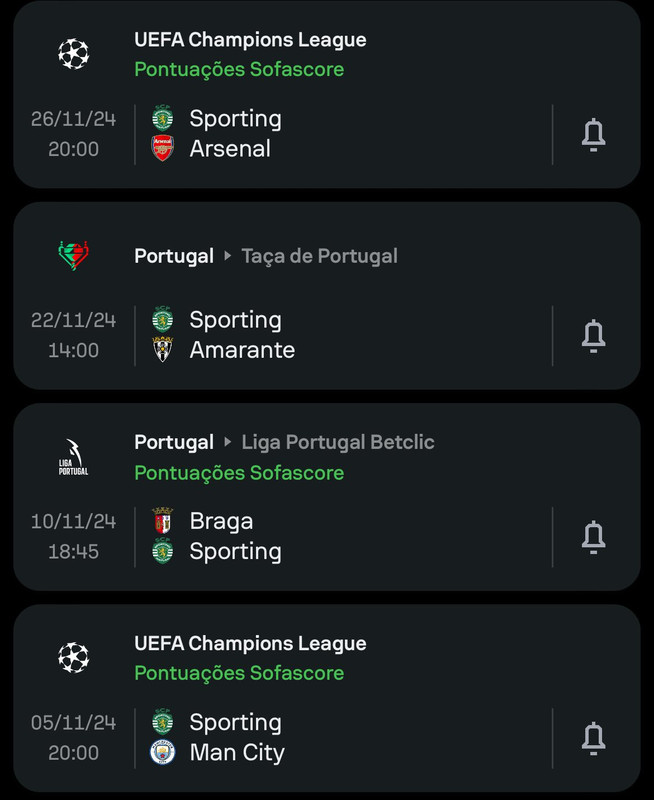The image size is (654, 800).
Task: Click Sporting crest in the Arsenal match
Action: 163,118
